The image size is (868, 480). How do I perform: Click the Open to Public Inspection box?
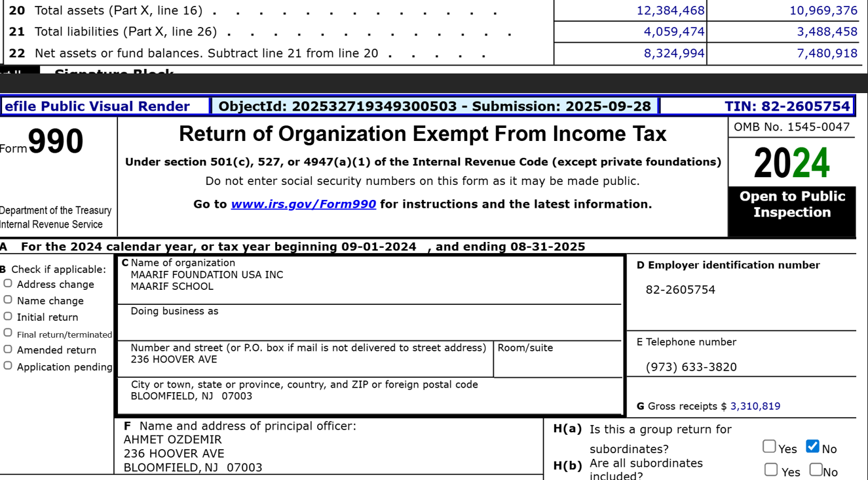791,205
